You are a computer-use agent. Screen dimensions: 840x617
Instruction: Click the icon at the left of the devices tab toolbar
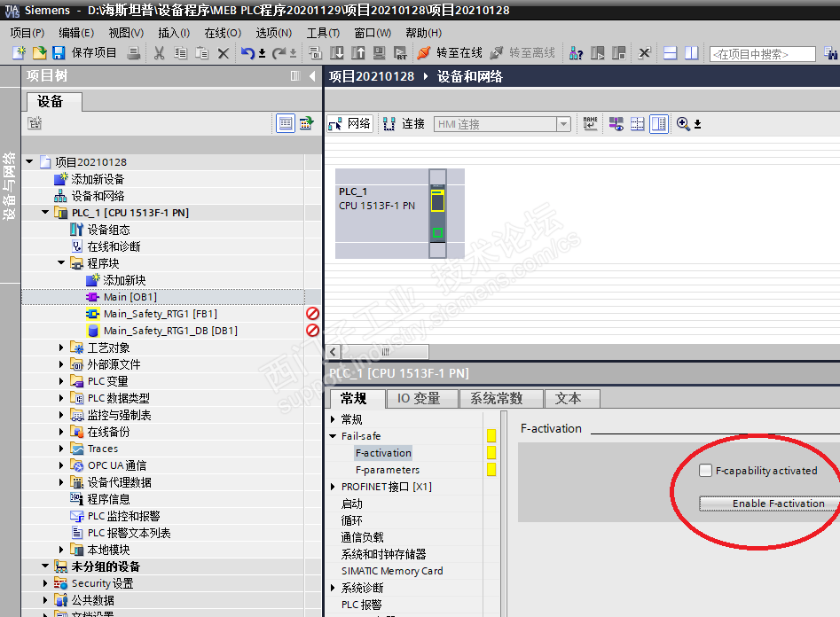tap(35, 123)
